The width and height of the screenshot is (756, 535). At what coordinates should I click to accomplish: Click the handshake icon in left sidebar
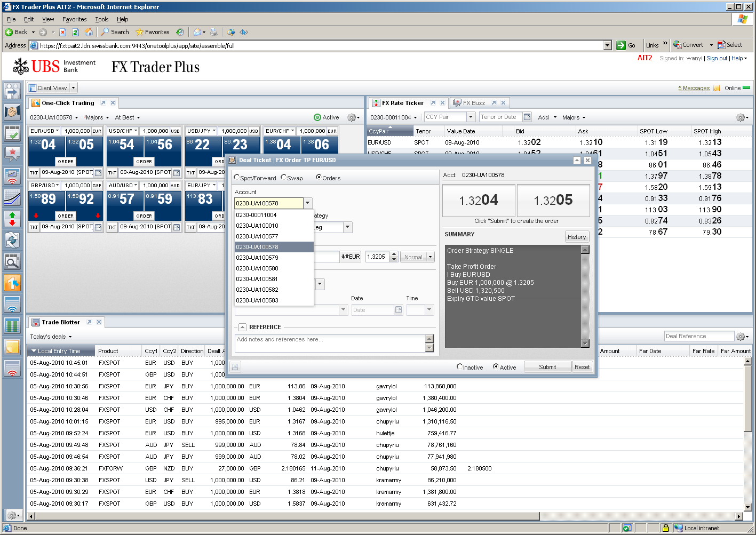[x=12, y=112]
